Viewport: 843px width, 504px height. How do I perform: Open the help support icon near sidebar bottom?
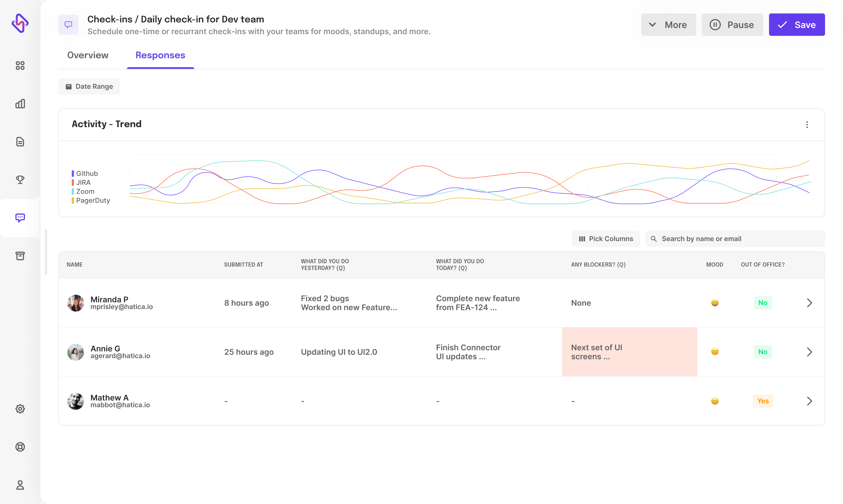coord(20,447)
